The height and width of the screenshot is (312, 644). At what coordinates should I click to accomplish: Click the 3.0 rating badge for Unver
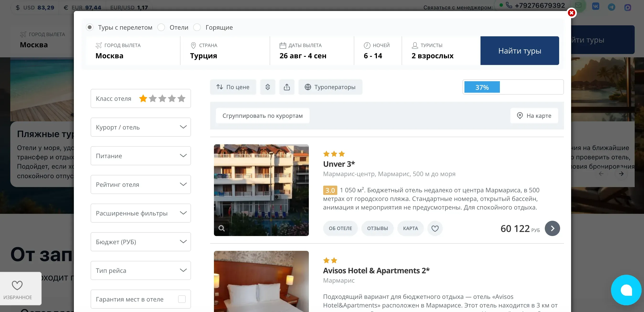[x=330, y=190]
